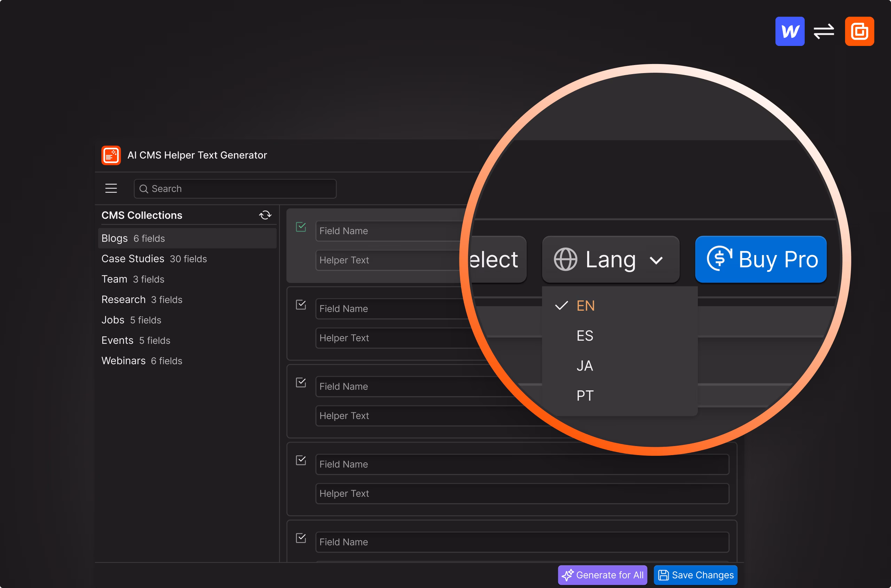Click the orange app logo at top right
Viewport: 891px width, 588px height.
tap(859, 31)
